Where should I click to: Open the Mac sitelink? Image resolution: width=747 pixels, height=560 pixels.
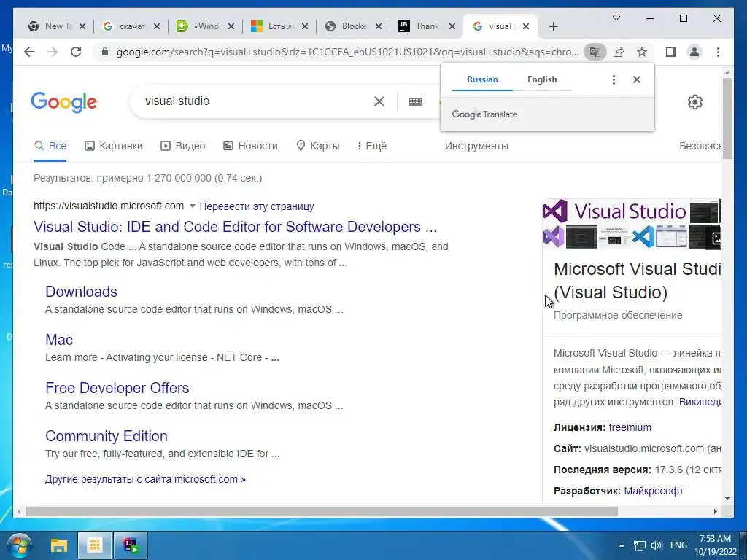pyautogui.click(x=59, y=340)
